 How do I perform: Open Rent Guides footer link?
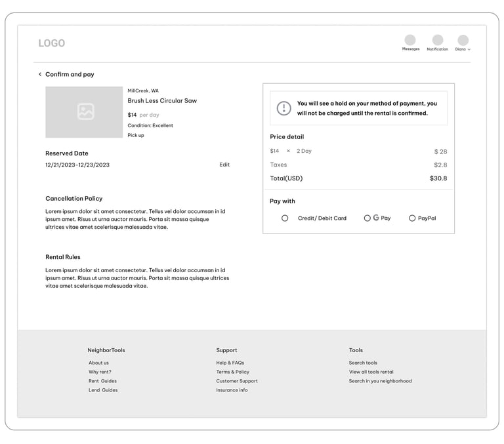pyautogui.click(x=102, y=381)
